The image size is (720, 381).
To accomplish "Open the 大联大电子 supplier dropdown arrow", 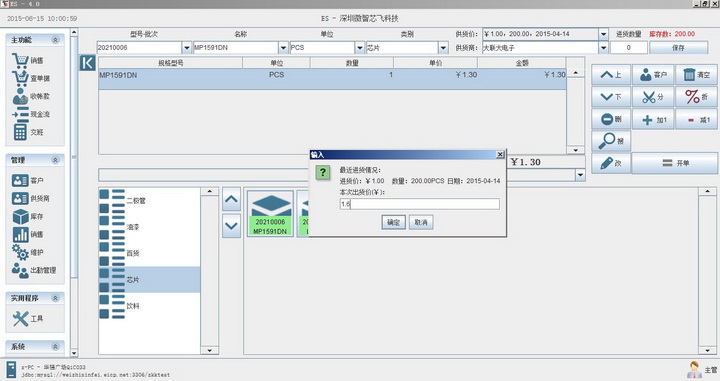I will 603,47.
